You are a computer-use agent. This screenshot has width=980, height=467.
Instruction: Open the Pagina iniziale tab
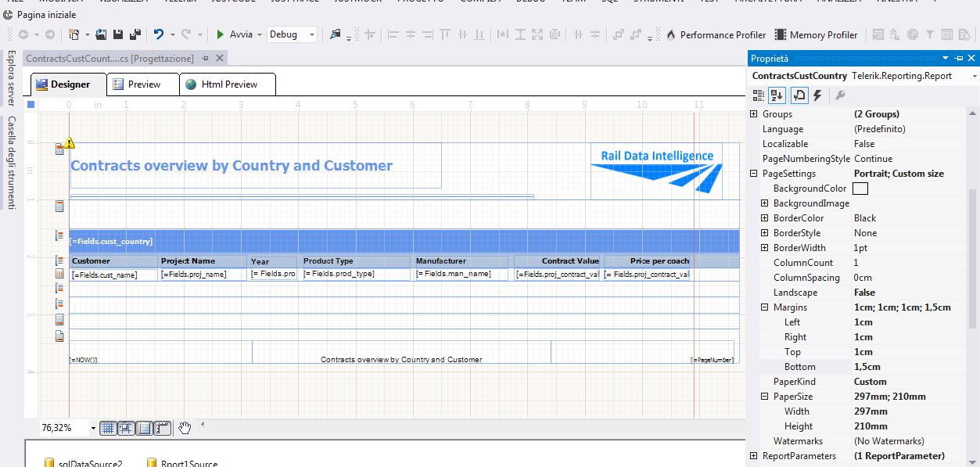click(41, 15)
